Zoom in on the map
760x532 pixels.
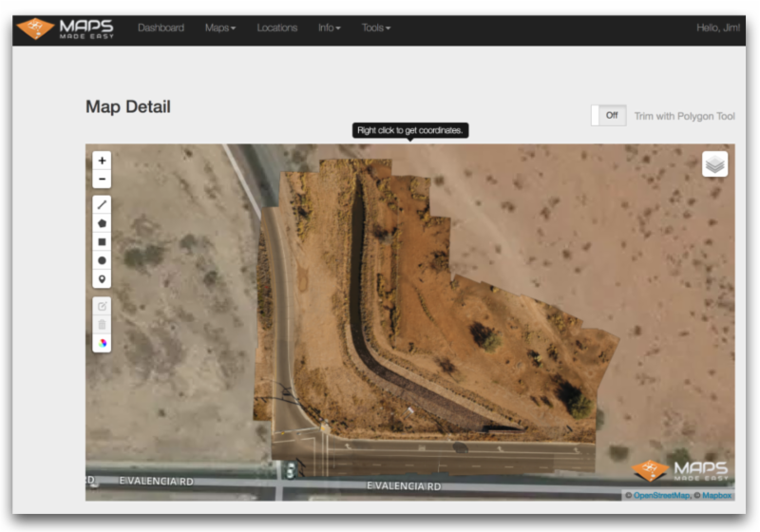(102, 161)
